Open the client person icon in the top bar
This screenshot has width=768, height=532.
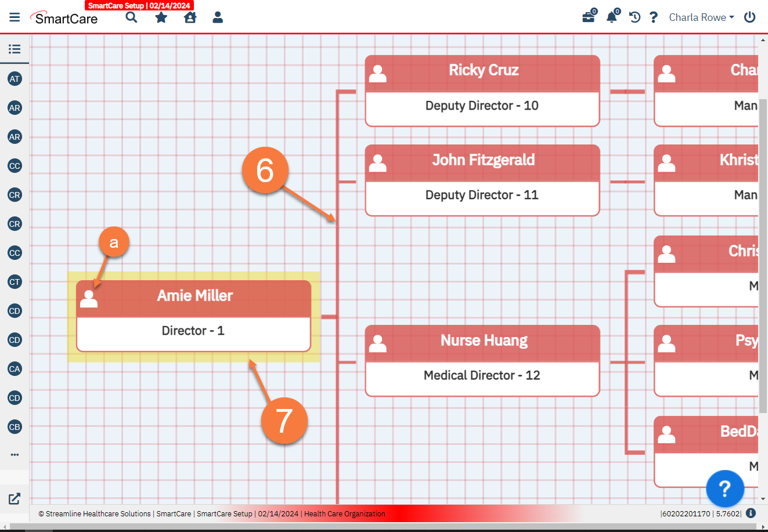[x=218, y=17]
